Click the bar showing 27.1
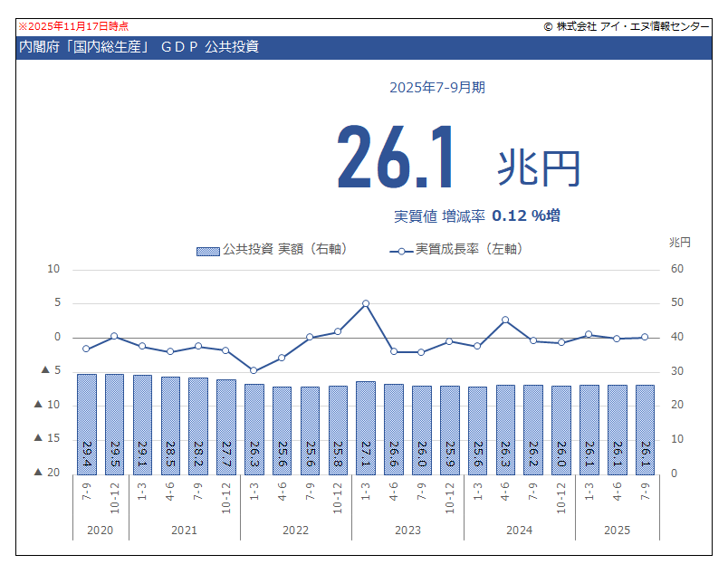 point(366,426)
